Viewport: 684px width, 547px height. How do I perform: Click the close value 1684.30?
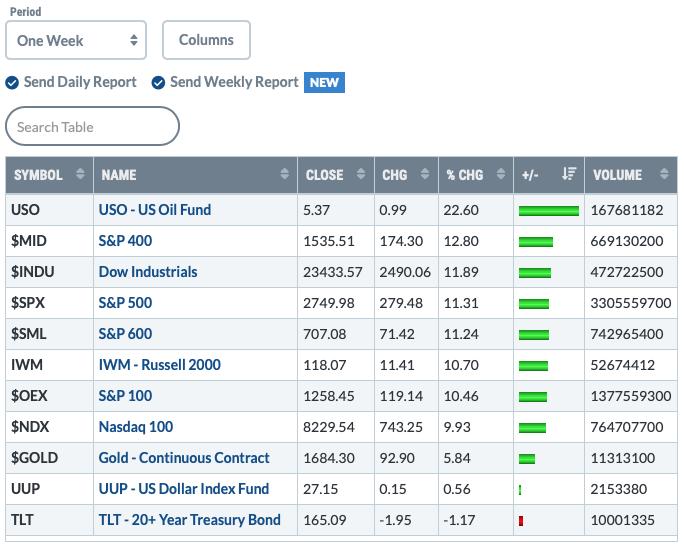tap(329, 458)
